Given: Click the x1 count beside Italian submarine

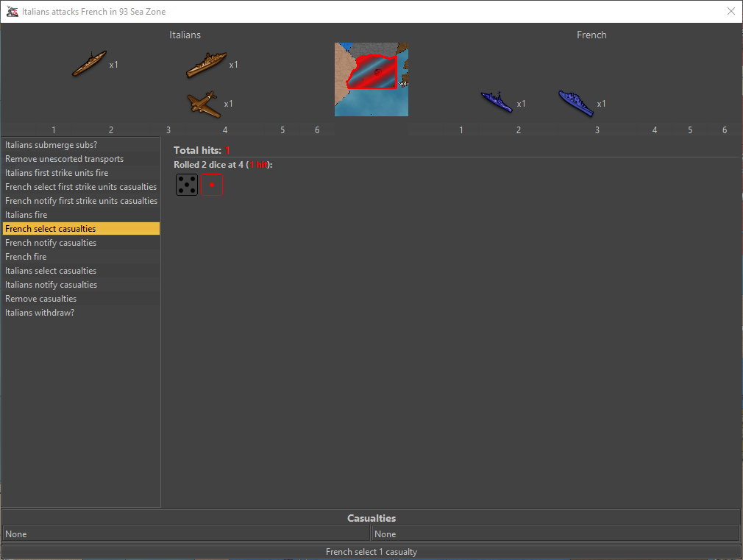Looking at the screenshot, I should [x=114, y=65].
